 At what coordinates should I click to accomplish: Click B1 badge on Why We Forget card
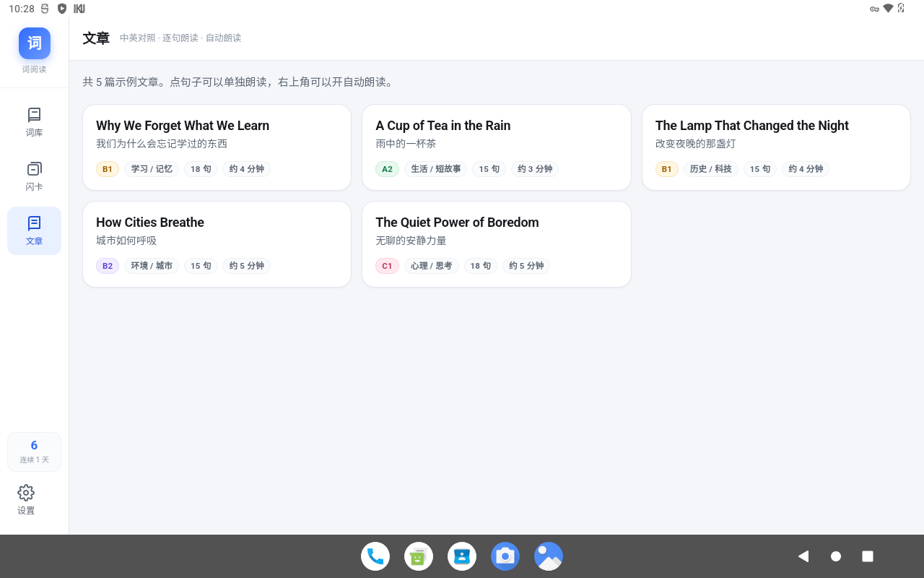pos(108,169)
